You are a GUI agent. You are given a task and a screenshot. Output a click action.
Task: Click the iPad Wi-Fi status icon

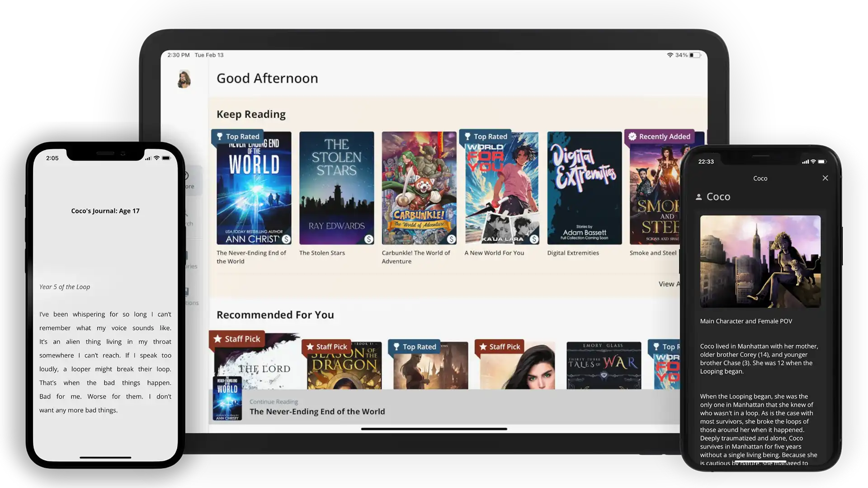[x=670, y=55]
